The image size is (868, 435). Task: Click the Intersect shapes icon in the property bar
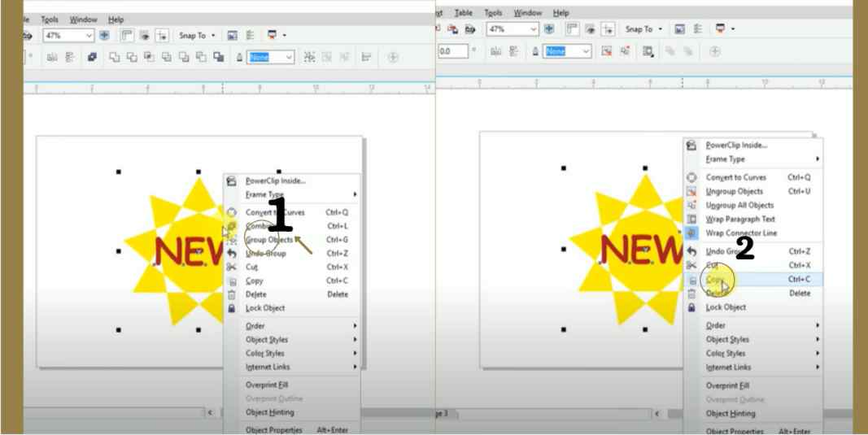coord(149,57)
